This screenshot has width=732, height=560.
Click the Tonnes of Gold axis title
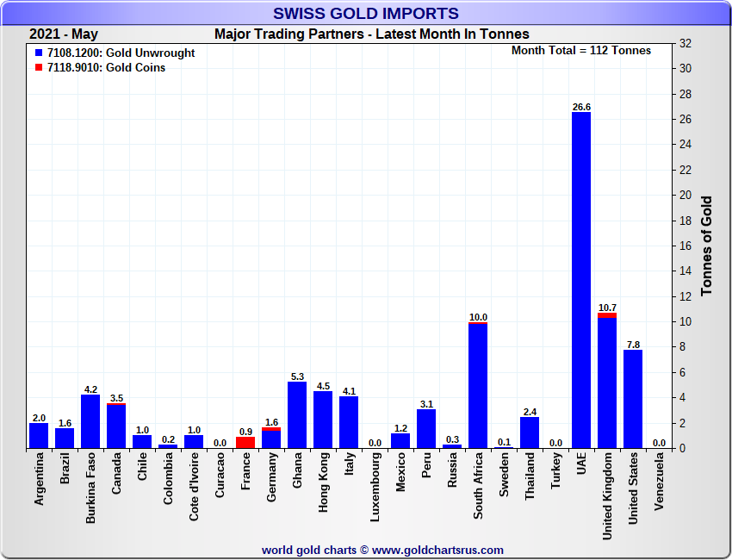click(706, 246)
